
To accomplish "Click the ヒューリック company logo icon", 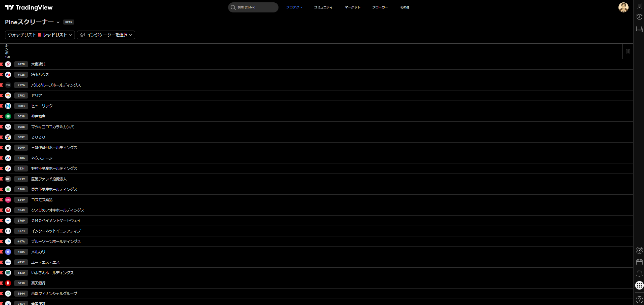I will [x=8, y=106].
